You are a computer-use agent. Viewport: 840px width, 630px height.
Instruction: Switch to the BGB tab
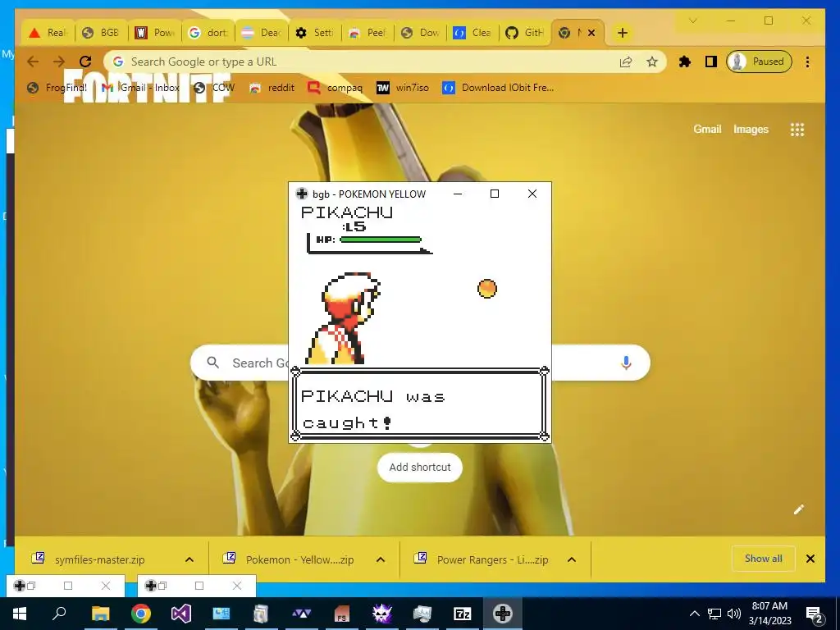tap(101, 33)
